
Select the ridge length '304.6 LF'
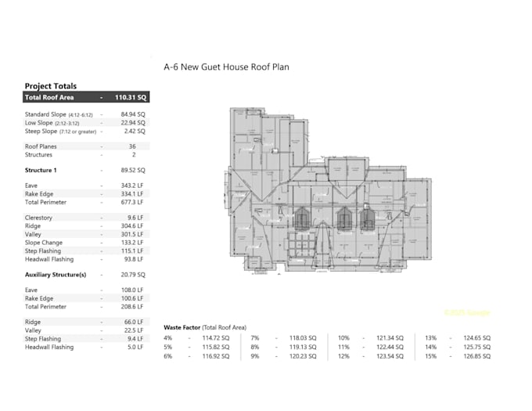[132, 226]
